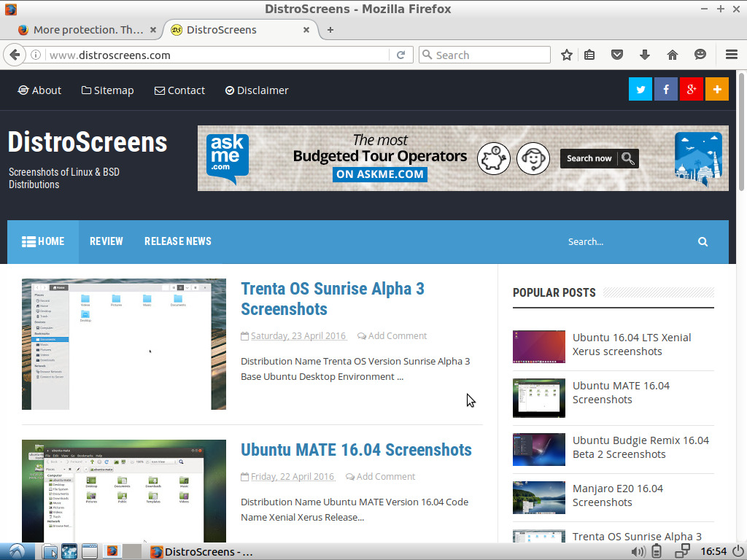Click the globe web browser taskbar launcher
This screenshot has width=747, height=560.
coord(69,551)
